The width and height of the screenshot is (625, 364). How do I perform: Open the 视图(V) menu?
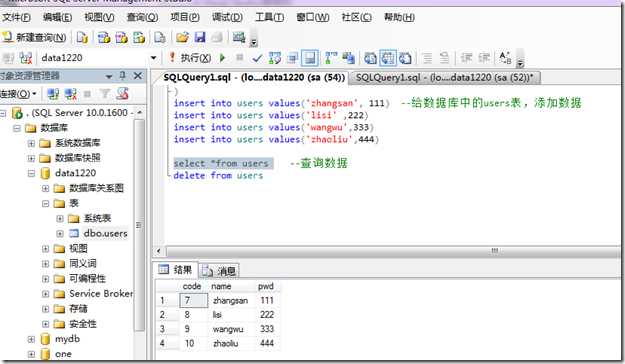[x=99, y=17]
